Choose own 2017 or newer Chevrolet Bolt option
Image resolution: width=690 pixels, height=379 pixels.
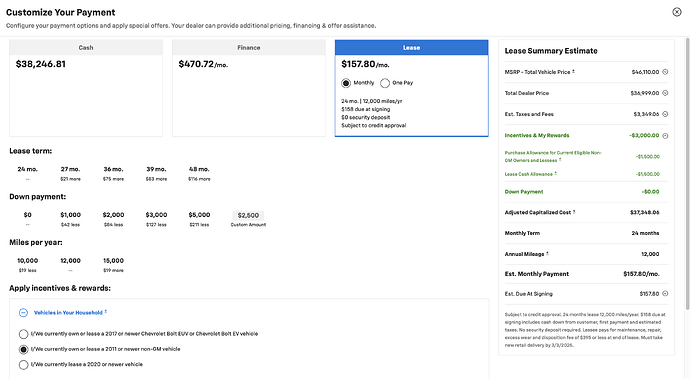23,334
